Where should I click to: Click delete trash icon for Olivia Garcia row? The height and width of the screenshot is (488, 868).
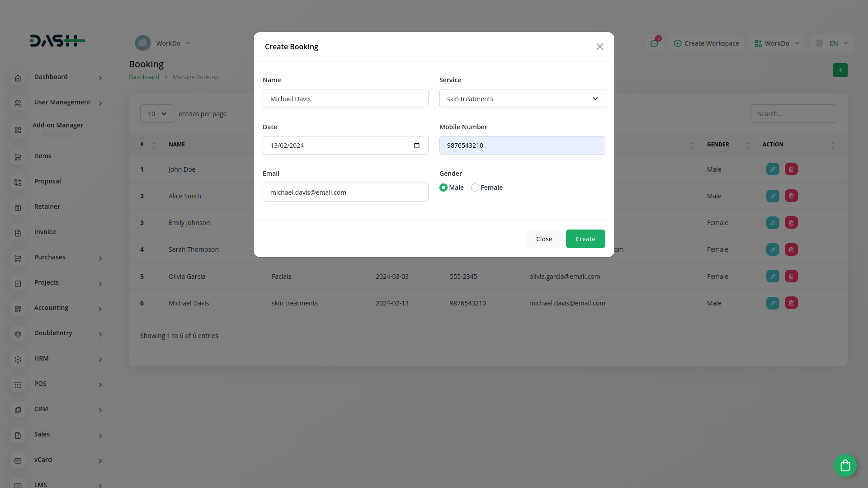(791, 277)
